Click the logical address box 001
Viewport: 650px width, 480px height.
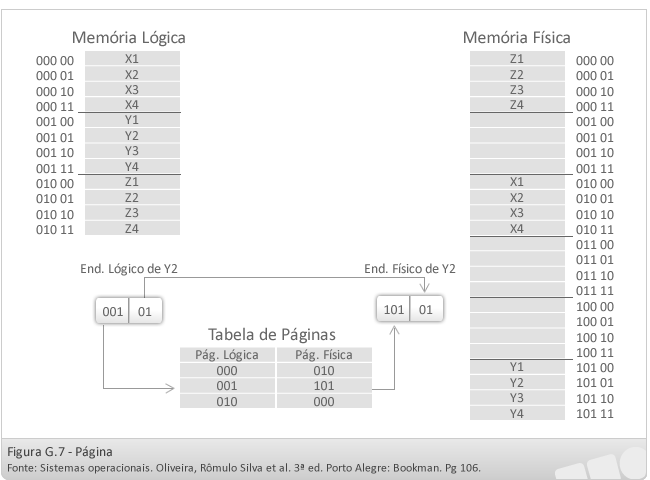tap(112, 311)
